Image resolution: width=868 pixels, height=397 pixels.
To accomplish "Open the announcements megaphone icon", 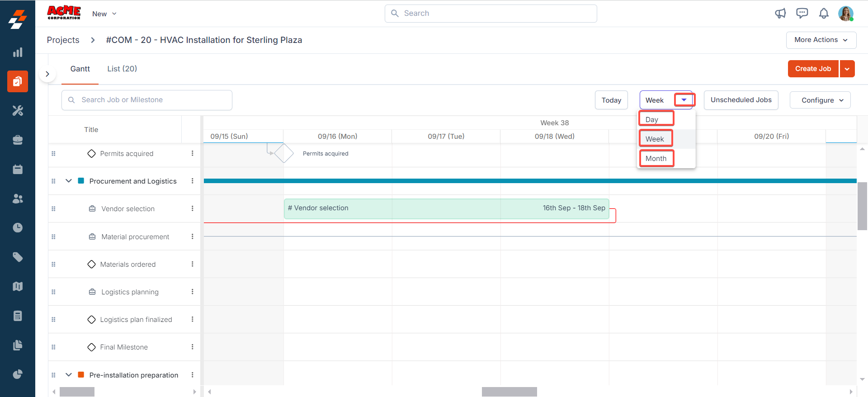I will [x=780, y=14].
